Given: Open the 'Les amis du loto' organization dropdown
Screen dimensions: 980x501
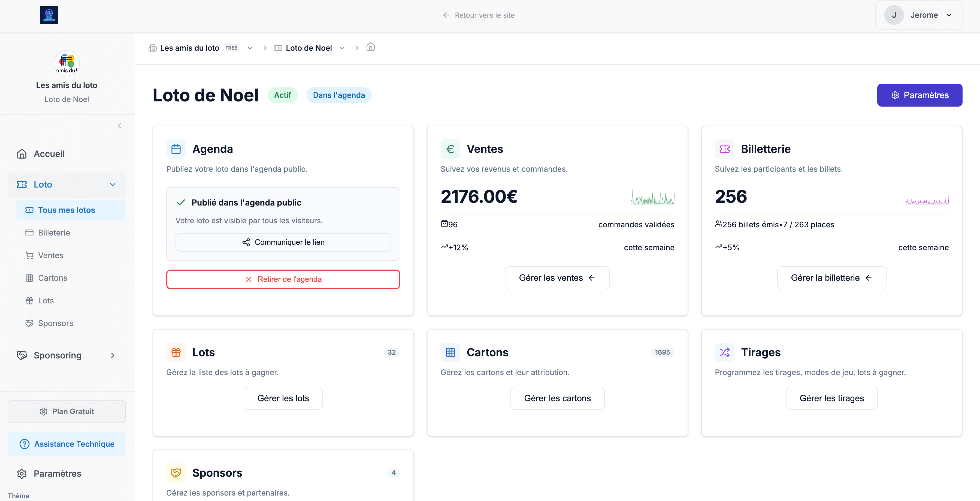Looking at the screenshot, I should click(250, 48).
